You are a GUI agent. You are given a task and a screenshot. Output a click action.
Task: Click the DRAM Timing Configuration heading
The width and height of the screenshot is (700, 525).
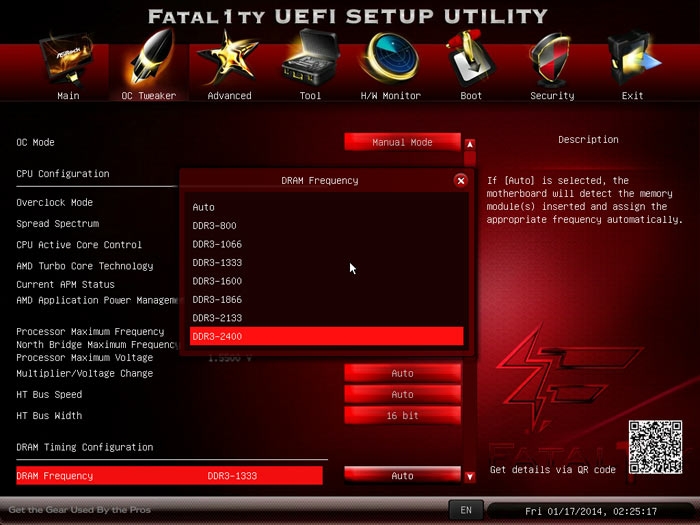(84, 447)
